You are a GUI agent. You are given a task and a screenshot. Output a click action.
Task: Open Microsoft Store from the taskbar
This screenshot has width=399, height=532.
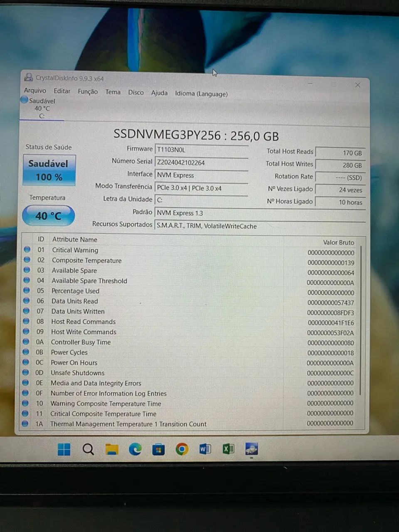pos(158,450)
